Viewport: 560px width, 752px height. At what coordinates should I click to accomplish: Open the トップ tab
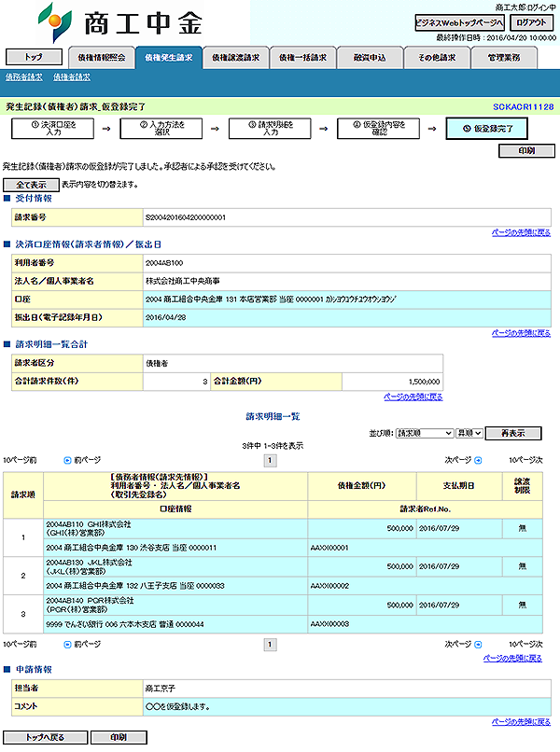[x=35, y=57]
